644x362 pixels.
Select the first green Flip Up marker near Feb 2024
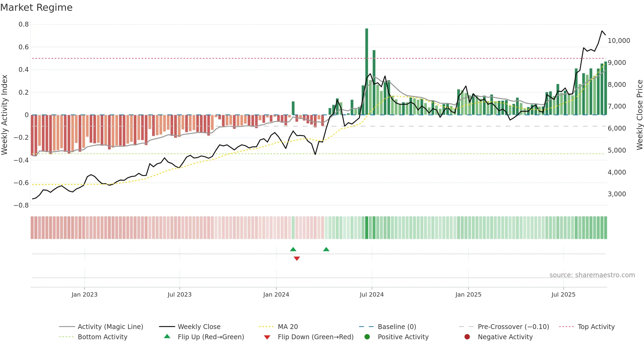tap(293, 249)
